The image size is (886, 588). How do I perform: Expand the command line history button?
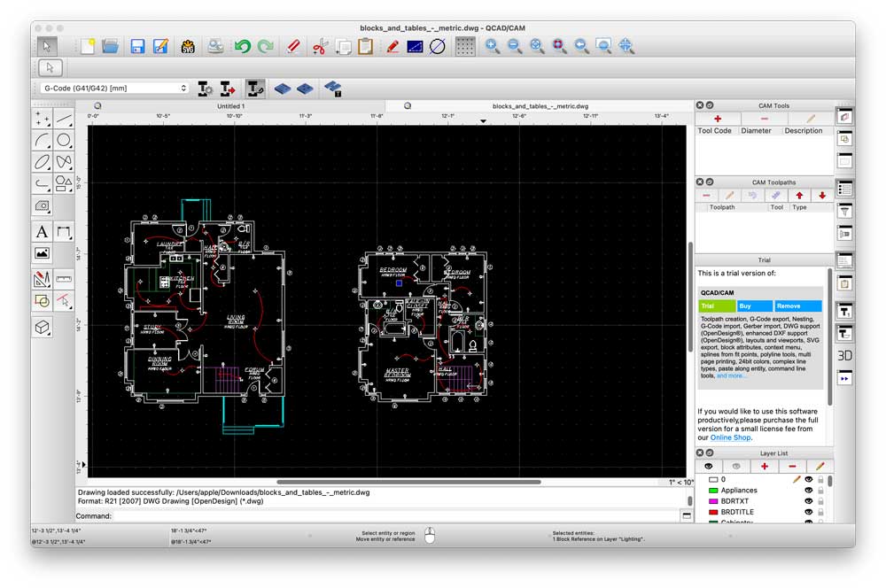tap(688, 515)
